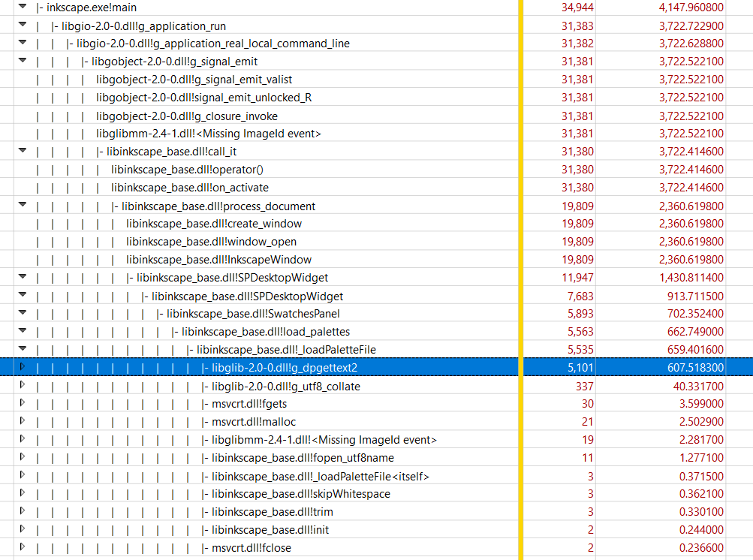Expand the highlighted g_dpgettext2 node

[22, 367]
